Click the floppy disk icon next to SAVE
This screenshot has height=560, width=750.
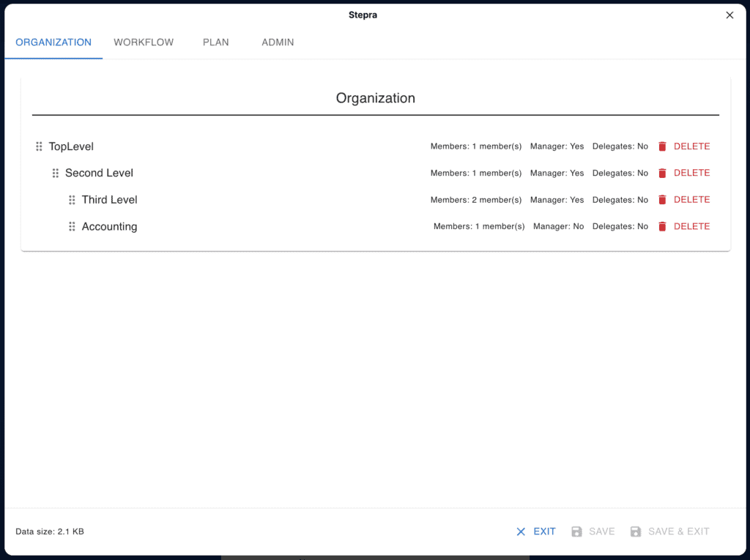(x=577, y=531)
